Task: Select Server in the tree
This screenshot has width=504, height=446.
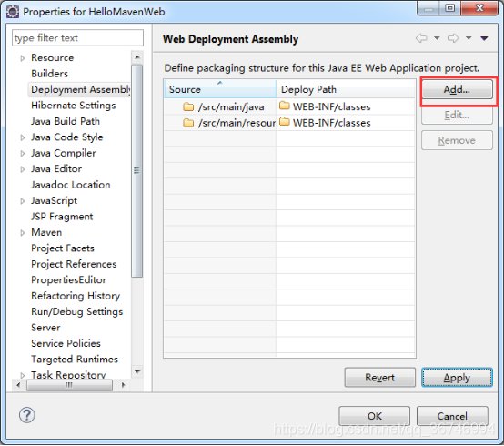Action: [45, 328]
